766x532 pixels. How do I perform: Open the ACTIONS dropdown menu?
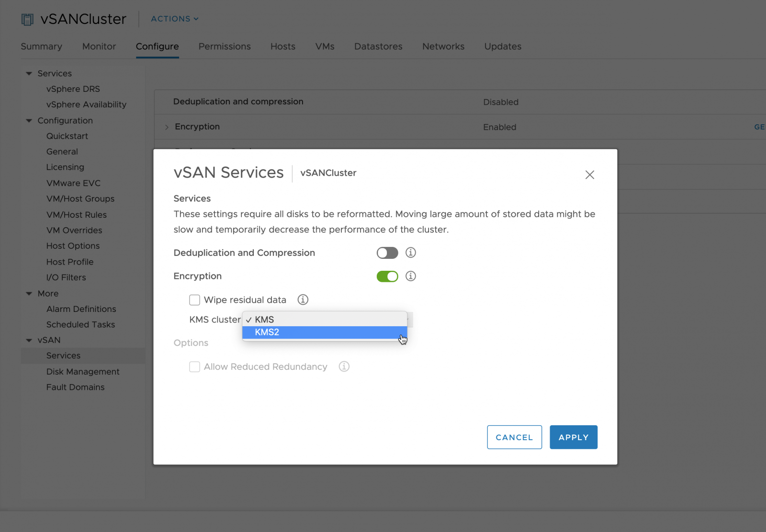point(175,19)
